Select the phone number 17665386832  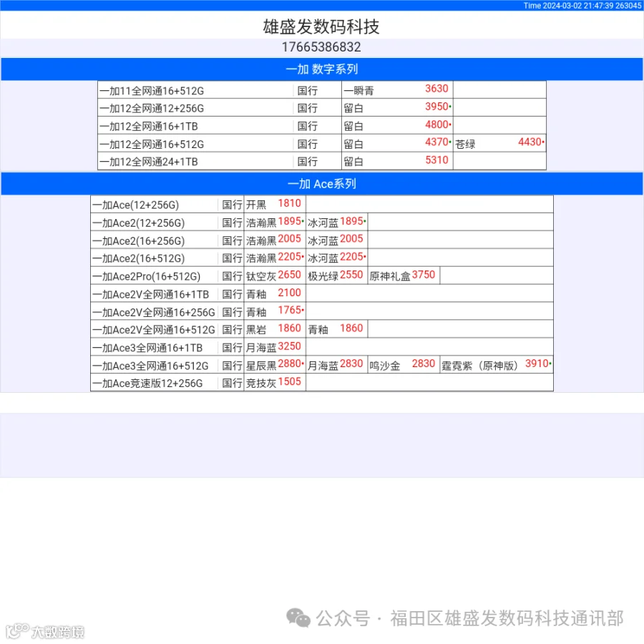coord(321,47)
